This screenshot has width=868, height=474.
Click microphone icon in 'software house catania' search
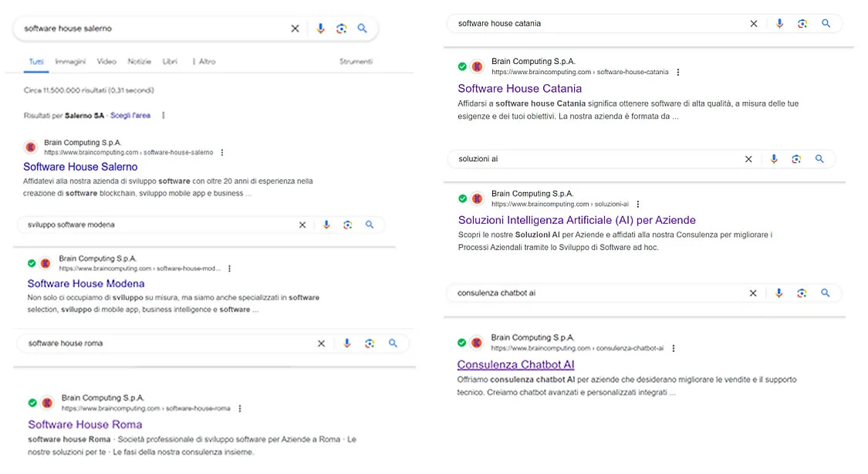(779, 23)
